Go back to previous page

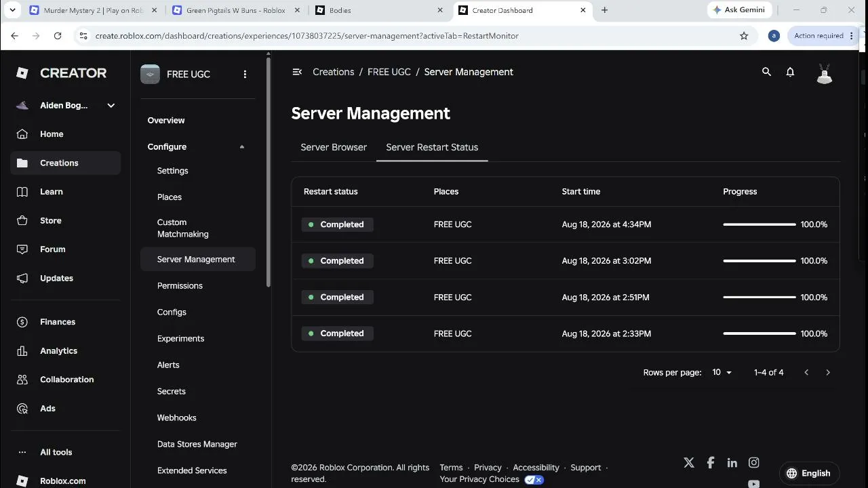click(15, 36)
